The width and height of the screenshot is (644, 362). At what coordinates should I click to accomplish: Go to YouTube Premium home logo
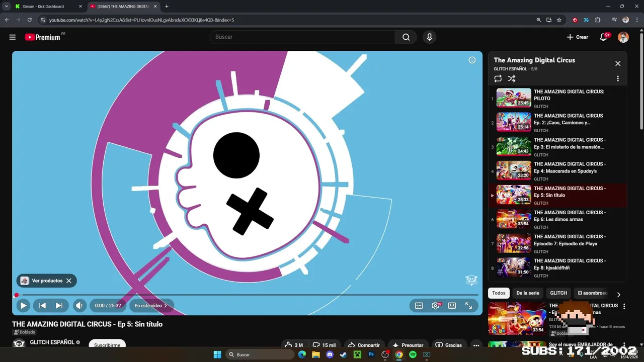[x=42, y=37]
